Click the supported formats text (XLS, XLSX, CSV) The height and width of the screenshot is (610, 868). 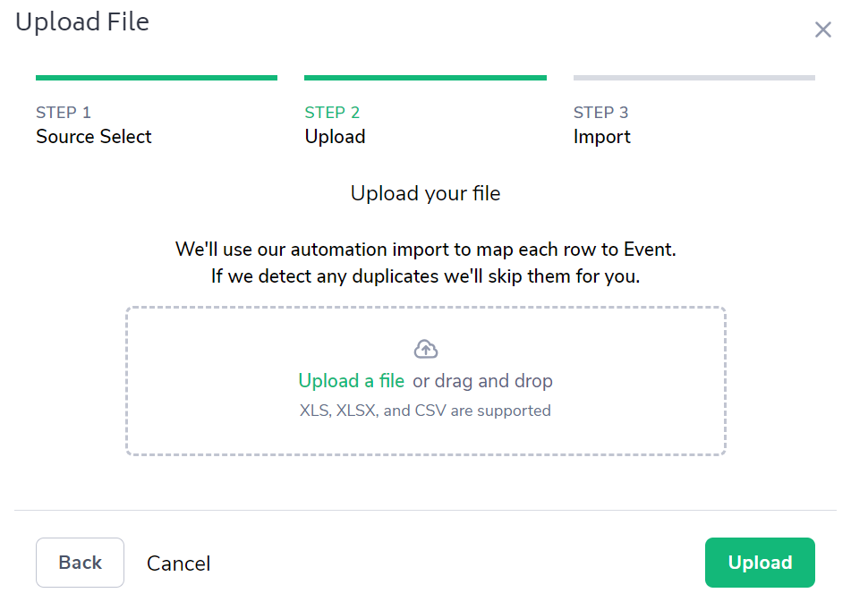[425, 411]
